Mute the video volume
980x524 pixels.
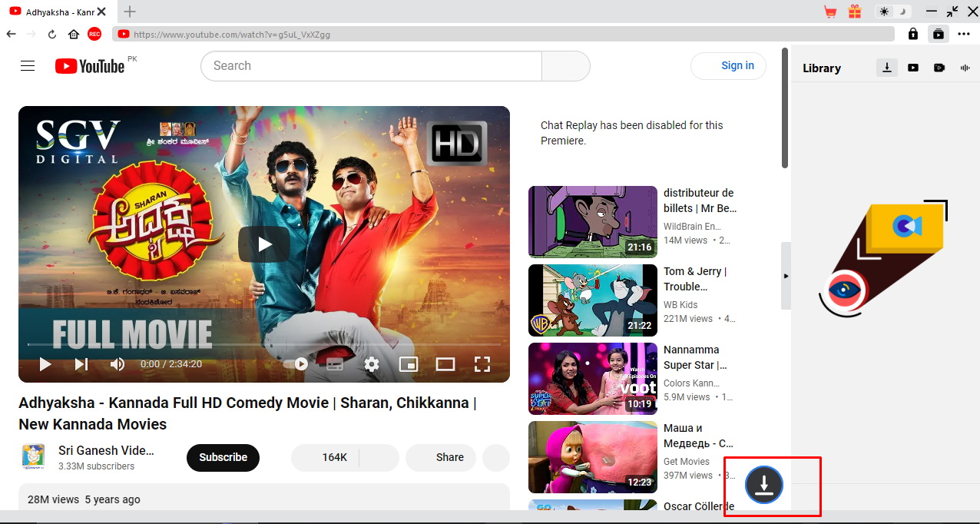(118, 364)
